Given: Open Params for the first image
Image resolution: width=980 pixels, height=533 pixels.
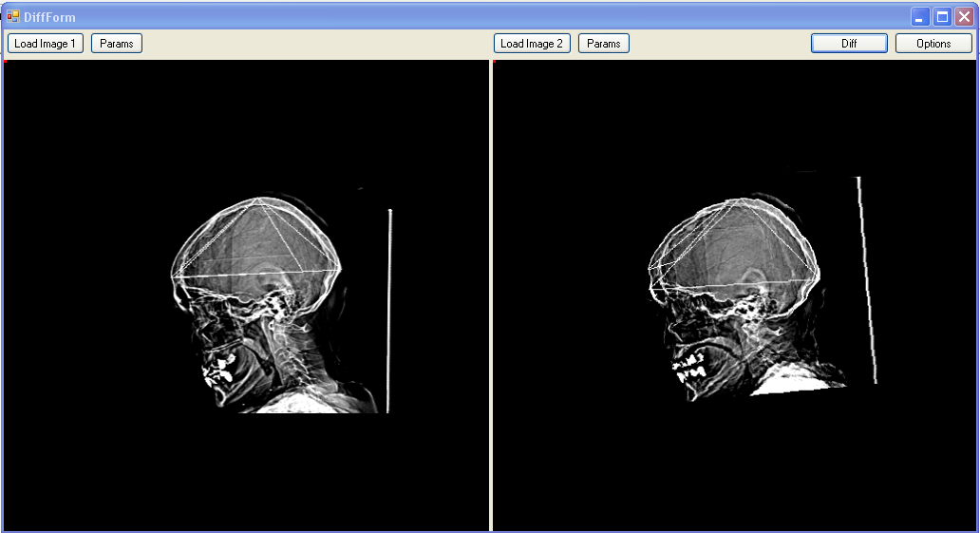Looking at the screenshot, I should 116,43.
